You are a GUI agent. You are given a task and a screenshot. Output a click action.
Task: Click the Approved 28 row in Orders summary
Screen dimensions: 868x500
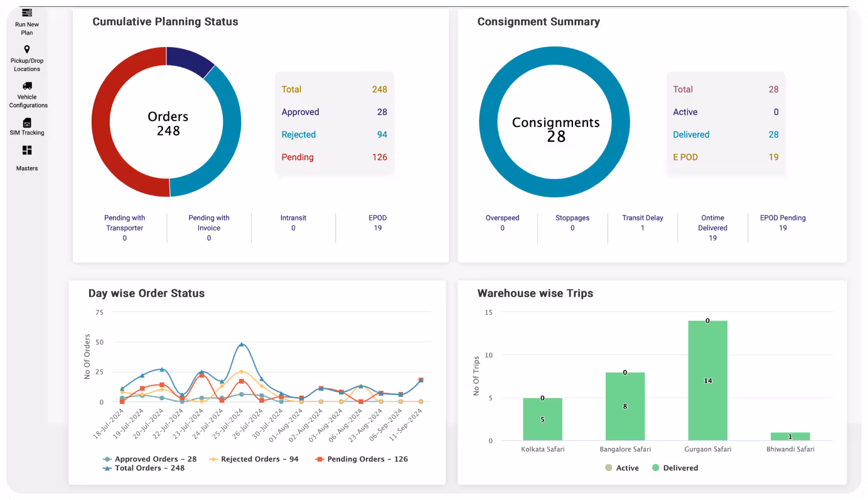[335, 112]
